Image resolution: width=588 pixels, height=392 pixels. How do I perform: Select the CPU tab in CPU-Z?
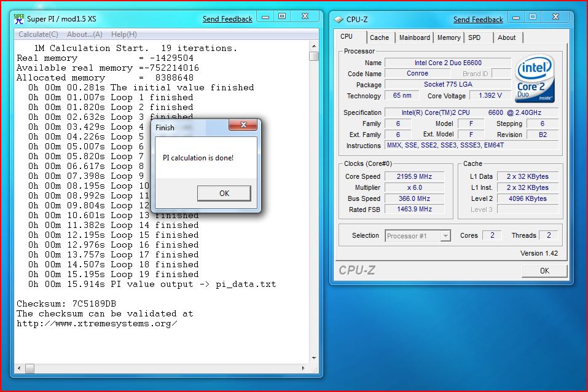click(x=347, y=37)
